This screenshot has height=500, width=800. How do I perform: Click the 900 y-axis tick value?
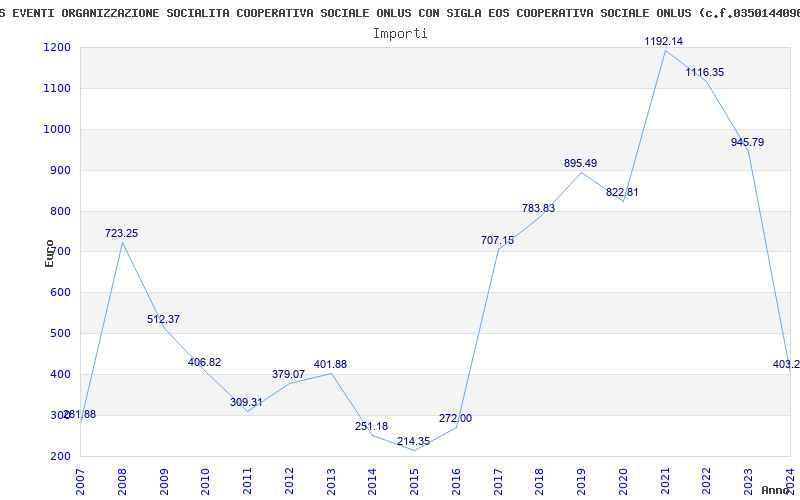point(60,170)
